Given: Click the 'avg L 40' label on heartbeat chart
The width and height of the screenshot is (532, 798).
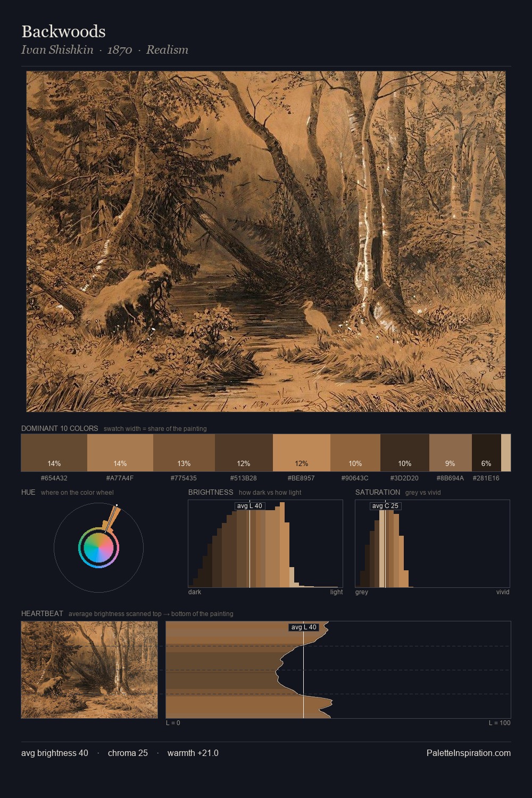Looking at the screenshot, I should [x=304, y=627].
